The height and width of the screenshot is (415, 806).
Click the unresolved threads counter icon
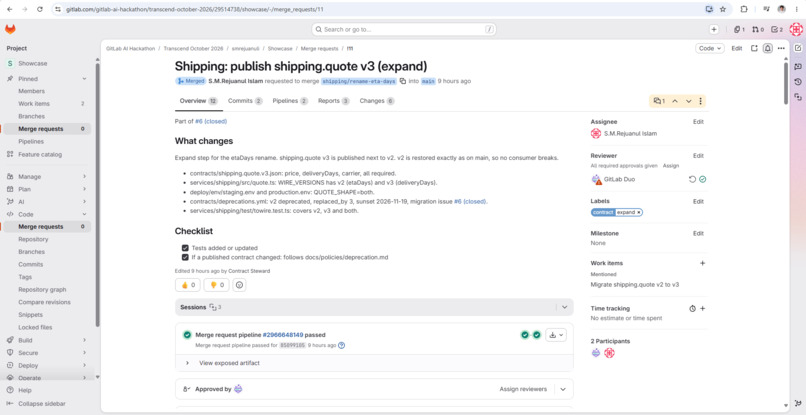tap(659, 101)
